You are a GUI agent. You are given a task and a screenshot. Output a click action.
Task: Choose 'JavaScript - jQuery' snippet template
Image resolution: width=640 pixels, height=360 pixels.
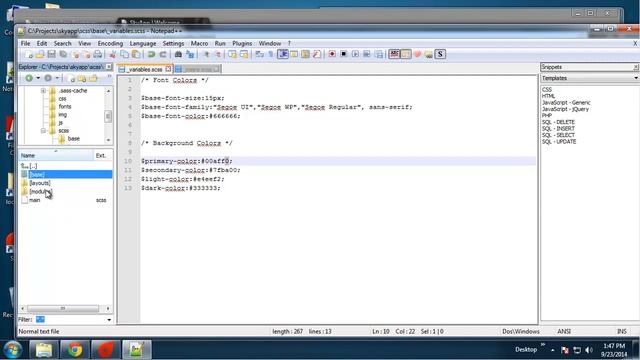(565, 109)
